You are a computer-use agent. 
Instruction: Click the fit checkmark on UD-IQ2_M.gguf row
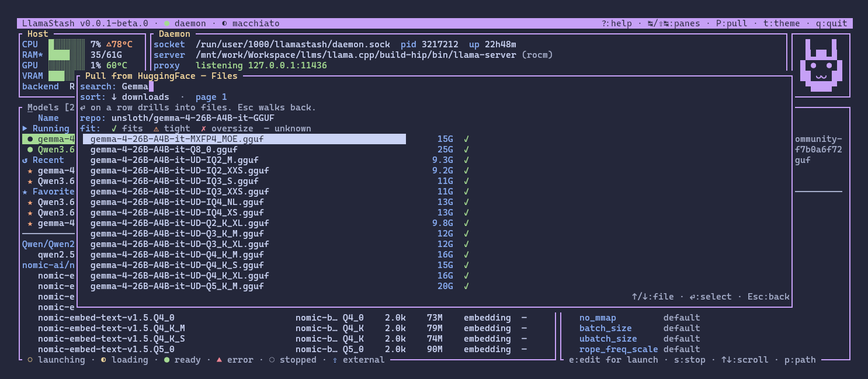466,160
